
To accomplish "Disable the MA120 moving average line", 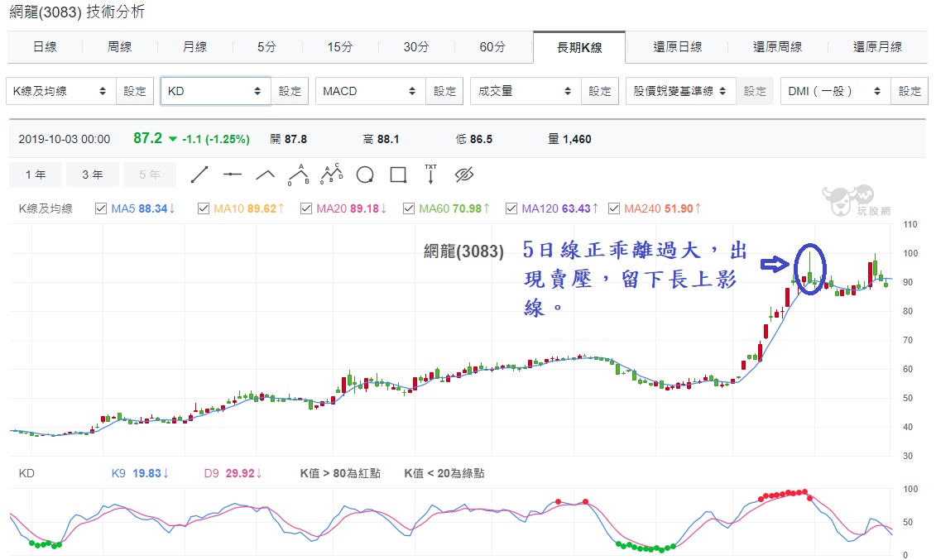I will pos(511,208).
